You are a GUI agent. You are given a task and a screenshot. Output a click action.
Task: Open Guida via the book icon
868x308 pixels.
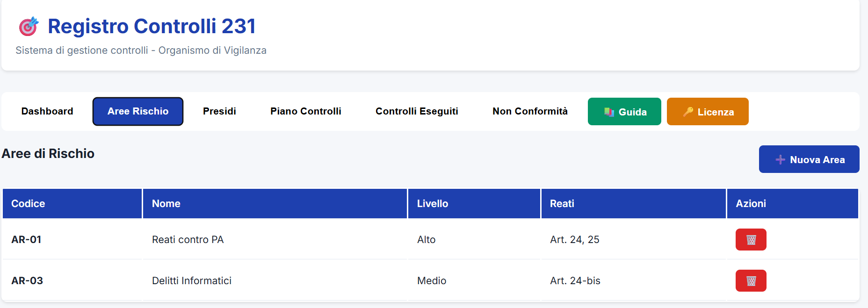608,112
